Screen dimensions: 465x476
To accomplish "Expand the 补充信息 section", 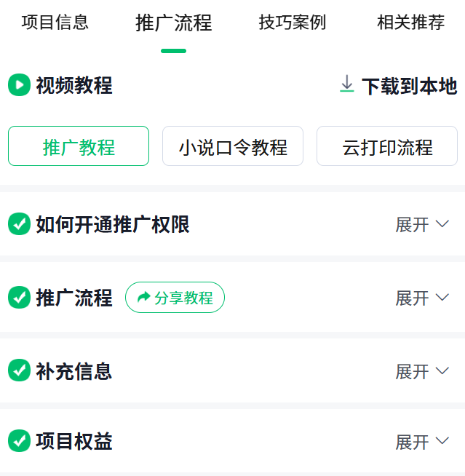I will 422,371.
